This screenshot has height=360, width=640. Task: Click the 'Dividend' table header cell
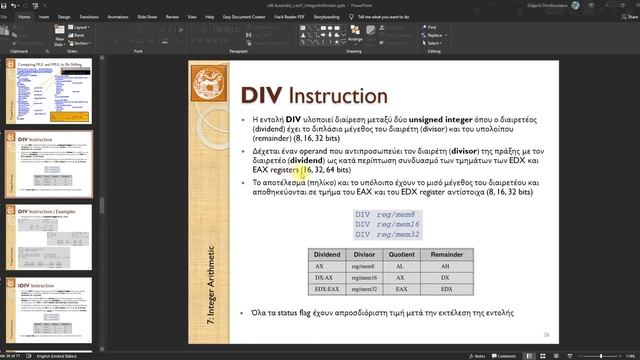point(327,255)
